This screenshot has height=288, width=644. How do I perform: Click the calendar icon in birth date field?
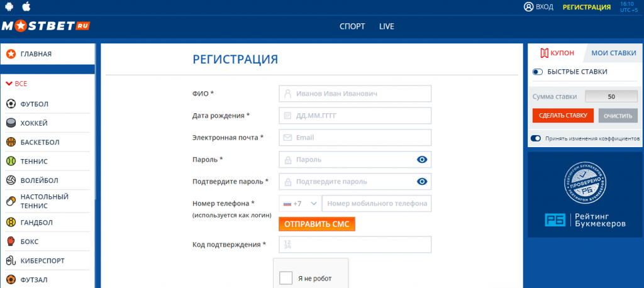click(x=287, y=116)
